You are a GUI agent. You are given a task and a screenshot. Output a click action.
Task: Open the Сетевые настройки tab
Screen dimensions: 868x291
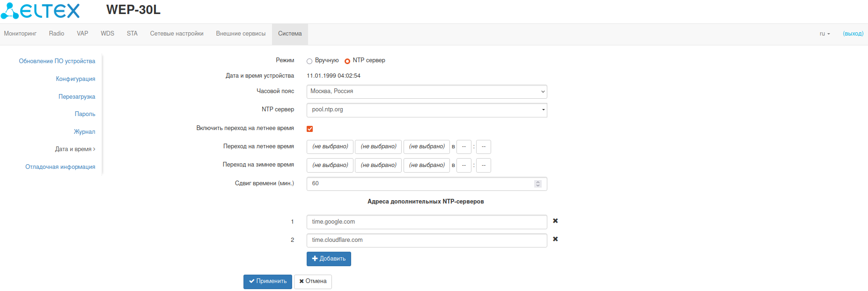[177, 34]
